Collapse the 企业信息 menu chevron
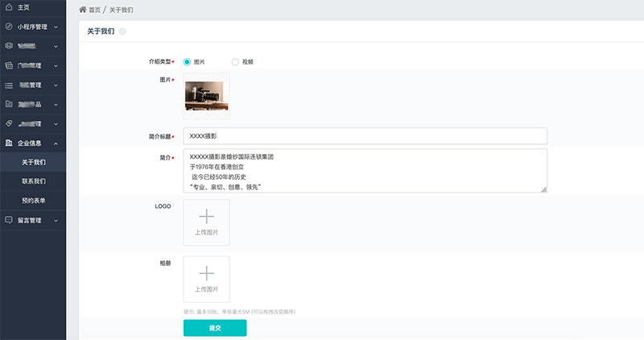 pyautogui.click(x=56, y=143)
